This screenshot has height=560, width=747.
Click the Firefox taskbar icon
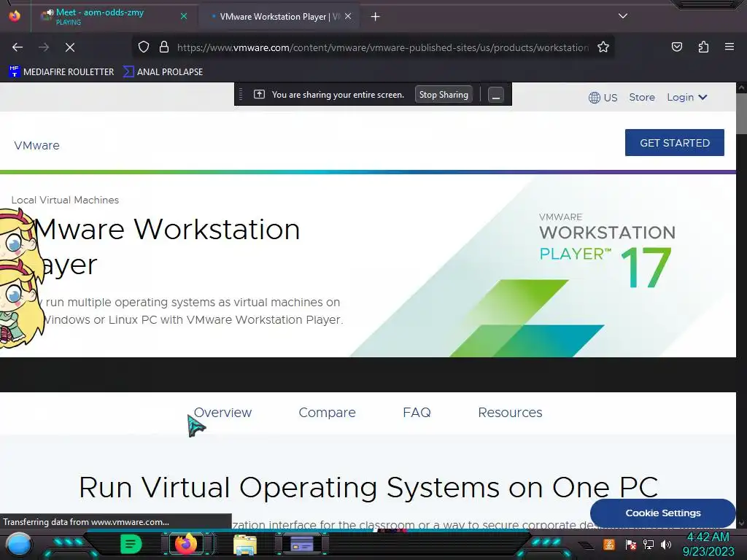click(186, 543)
